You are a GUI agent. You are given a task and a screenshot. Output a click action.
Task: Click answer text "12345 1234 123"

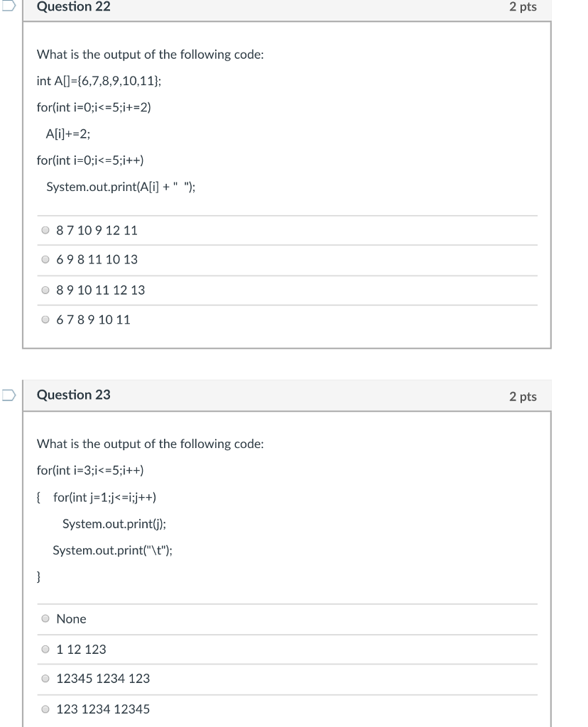pyautogui.click(x=103, y=679)
